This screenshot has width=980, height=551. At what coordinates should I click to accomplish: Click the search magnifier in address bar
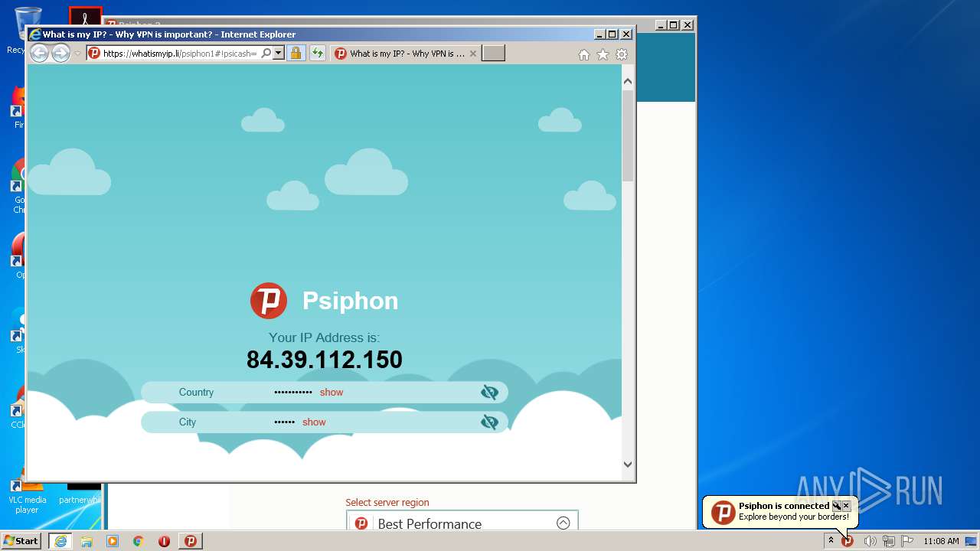click(x=266, y=54)
